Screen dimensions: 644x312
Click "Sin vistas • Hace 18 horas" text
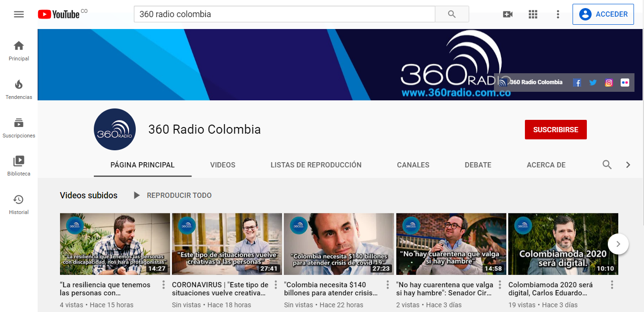click(x=211, y=305)
